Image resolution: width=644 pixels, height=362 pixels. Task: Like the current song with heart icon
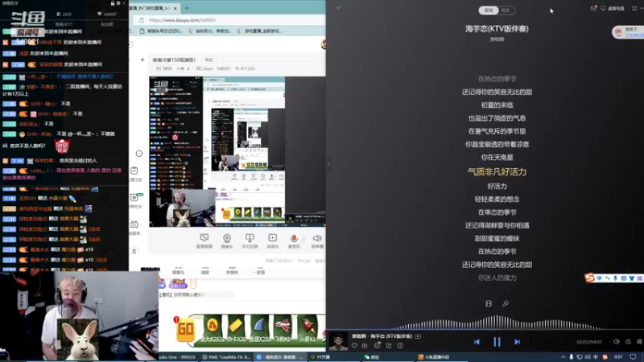click(354, 346)
